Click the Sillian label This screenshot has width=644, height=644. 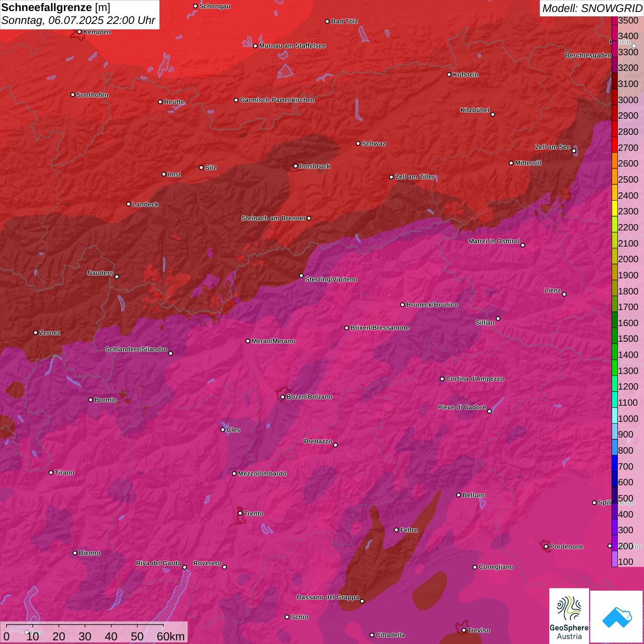click(485, 322)
